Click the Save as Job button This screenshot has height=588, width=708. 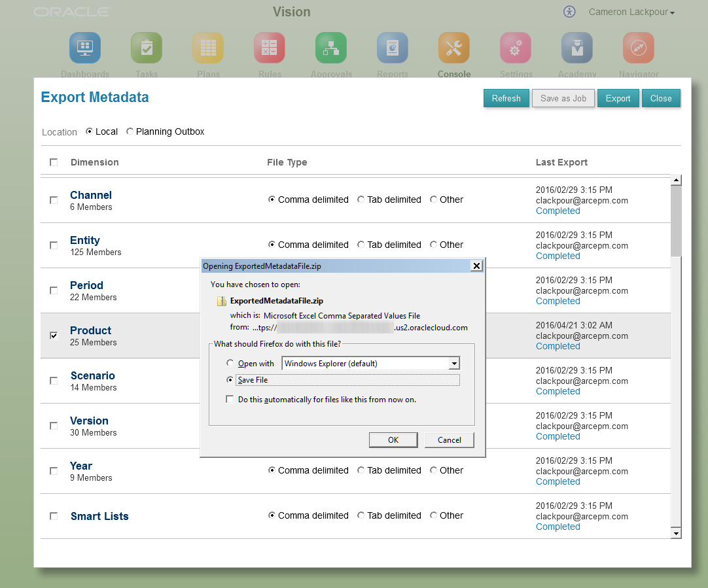click(563, 98)
